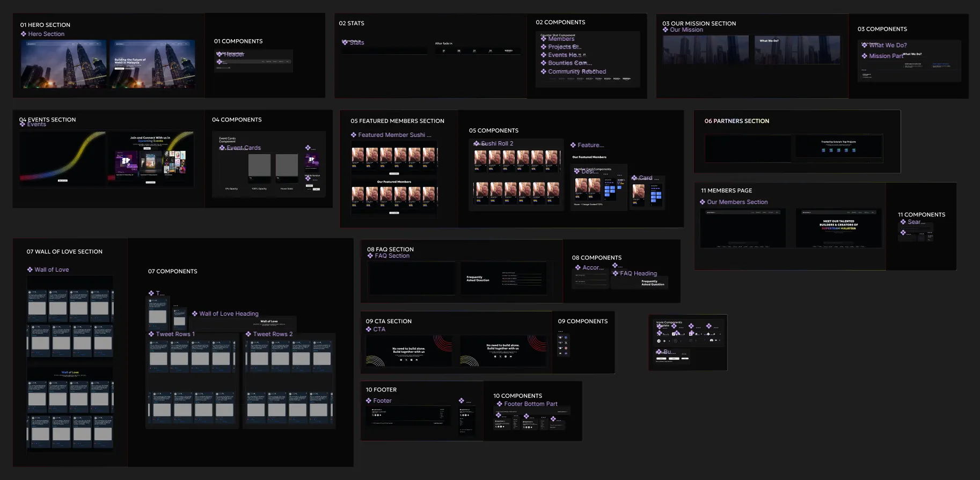Click the component icon beside Sear...
The height and width of the screenshot is (480, 980).
pos(903,222)
